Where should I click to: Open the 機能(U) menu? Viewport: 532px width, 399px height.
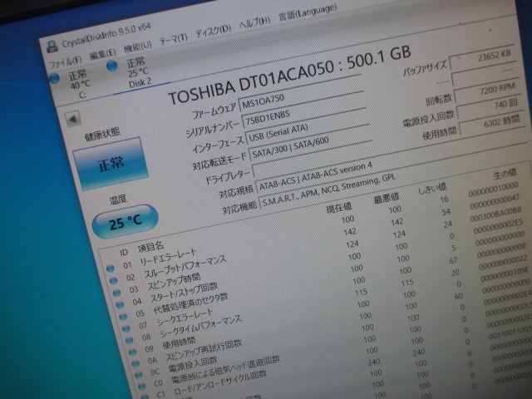(x=137, y=47)
